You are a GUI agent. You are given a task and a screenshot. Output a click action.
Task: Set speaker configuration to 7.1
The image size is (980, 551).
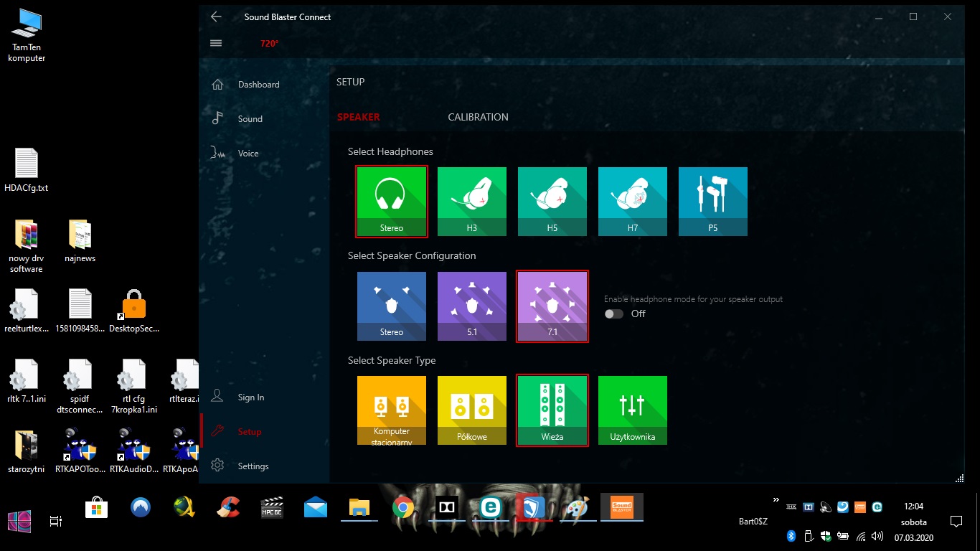[x=552, y=306]
